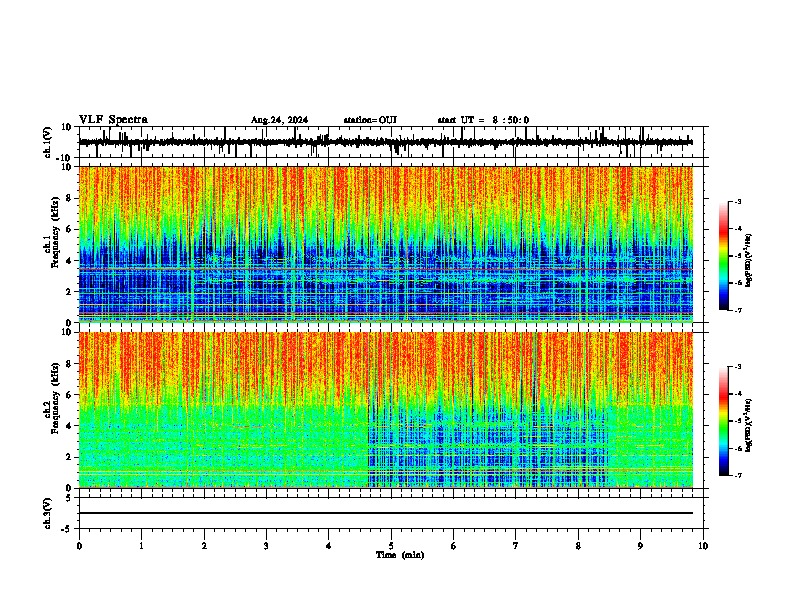
Task: Click the "-3" tick on the ch.1 colorbar
Action: pyautogui.click(x=738, y=202)
